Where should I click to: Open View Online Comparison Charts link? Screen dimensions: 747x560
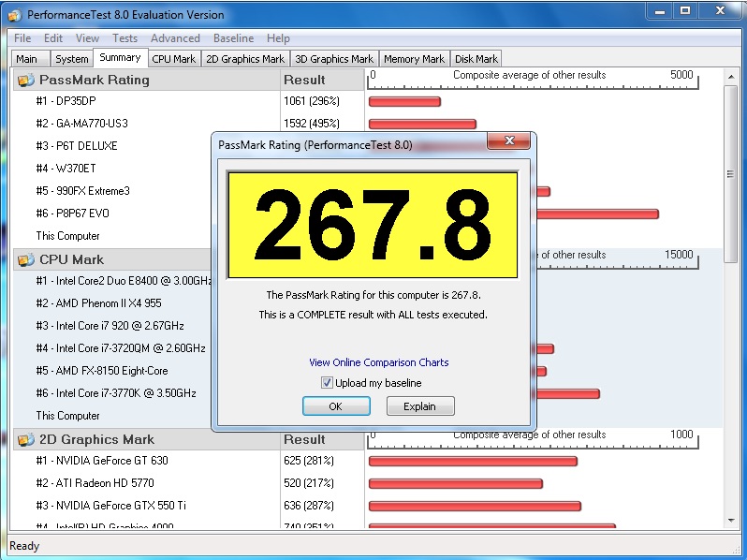pos(378,362)
